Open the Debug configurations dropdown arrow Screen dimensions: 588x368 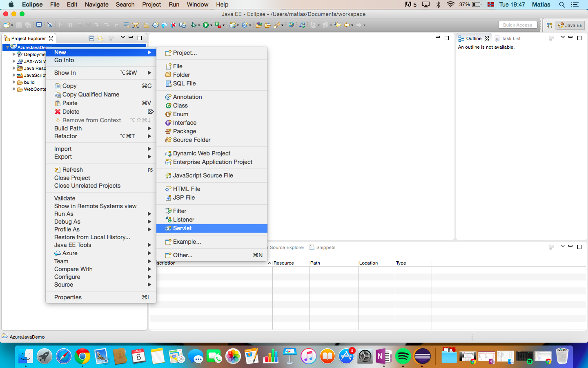pyautogui.click(x=199, y=25)
